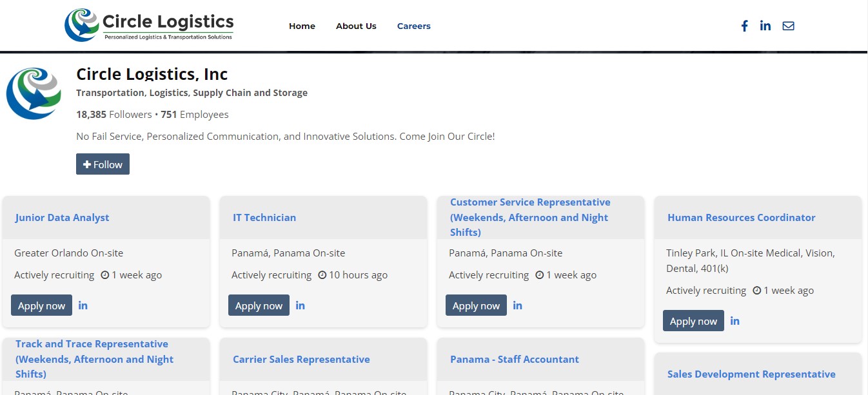The image size is (868, 395).
Task: Open the Carrier Sales Representative job title
Action: point(301,360)
